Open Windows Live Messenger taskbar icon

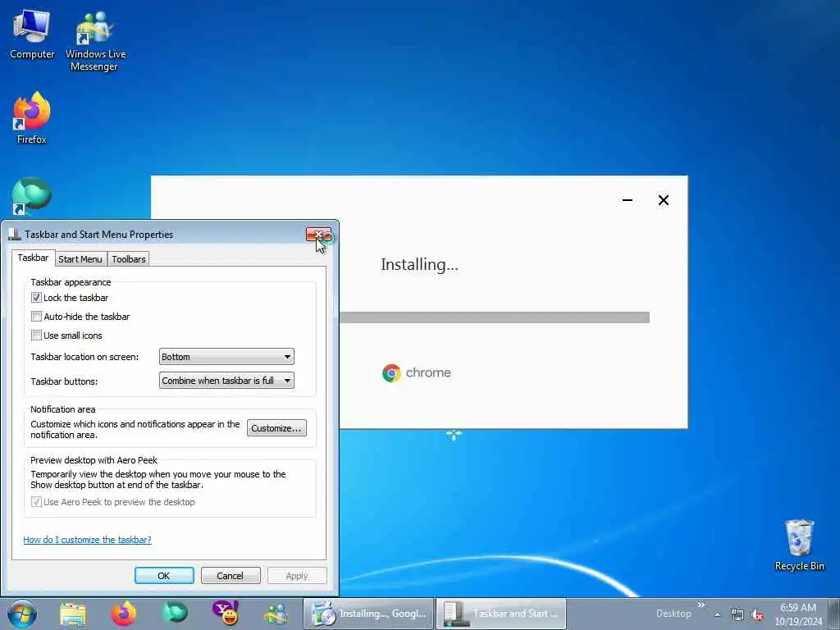(276, 614)
